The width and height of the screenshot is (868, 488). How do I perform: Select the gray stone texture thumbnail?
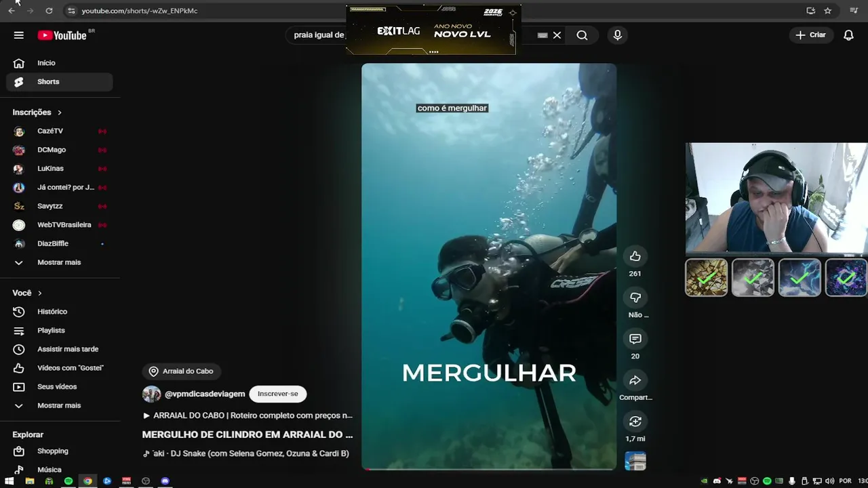tap(753, 278)
